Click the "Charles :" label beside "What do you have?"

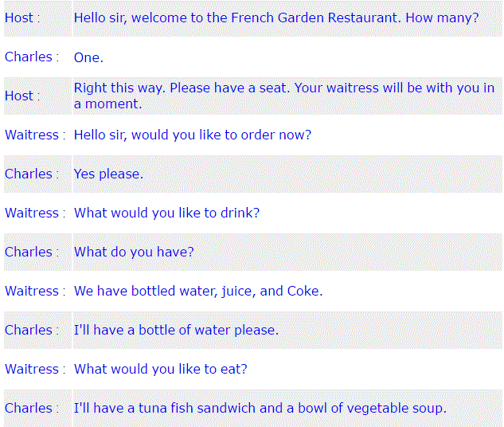coord(32,252)
